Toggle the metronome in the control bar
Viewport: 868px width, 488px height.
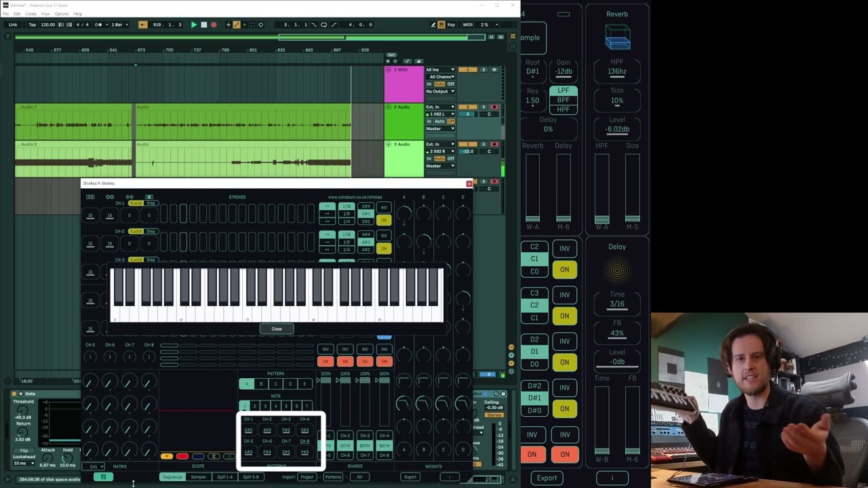(x=99, y=24)
